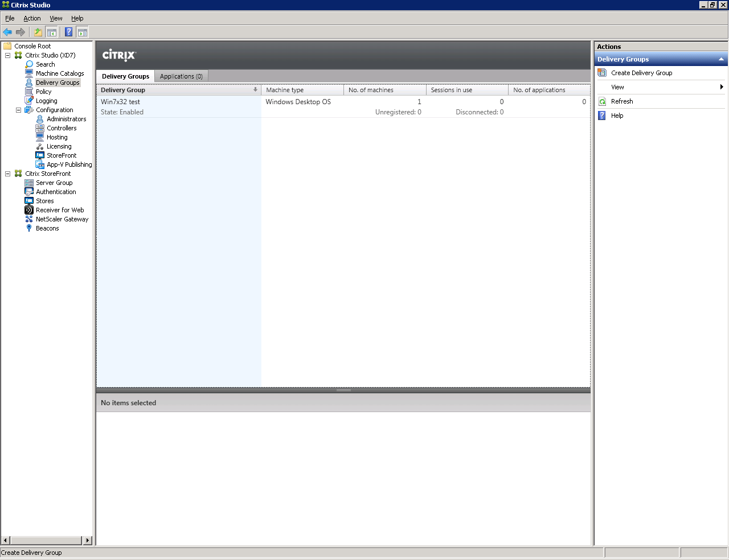729x560 pixels.
Task: Click the Hosting icon
Action: tap(40, 137)
